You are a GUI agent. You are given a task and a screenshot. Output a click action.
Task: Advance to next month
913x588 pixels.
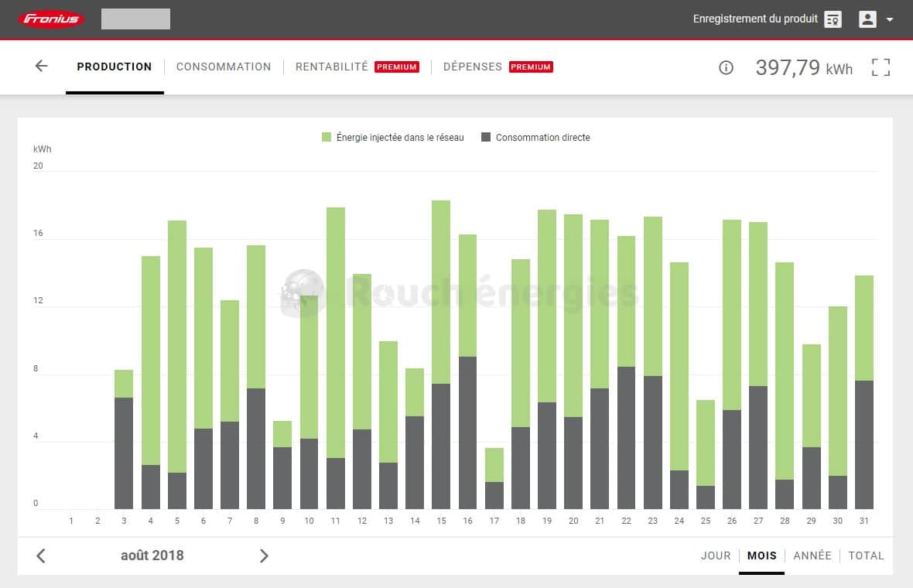click(x=264, y=556)
